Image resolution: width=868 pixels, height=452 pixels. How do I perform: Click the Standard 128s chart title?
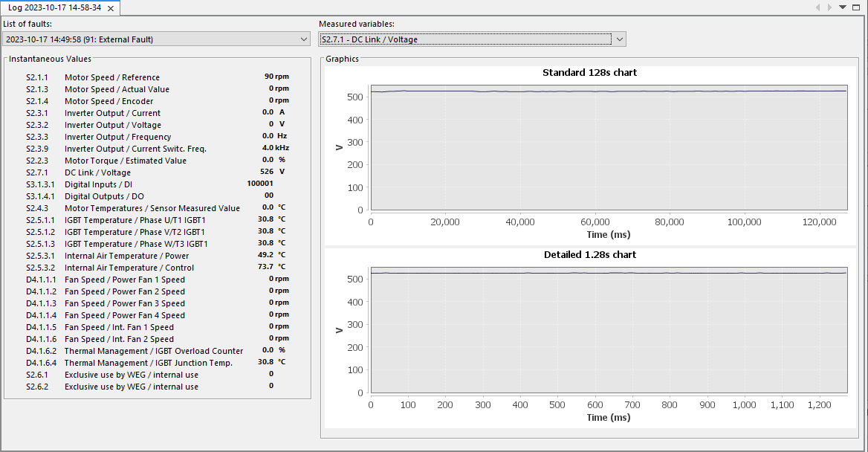click(x=589, y=73)
